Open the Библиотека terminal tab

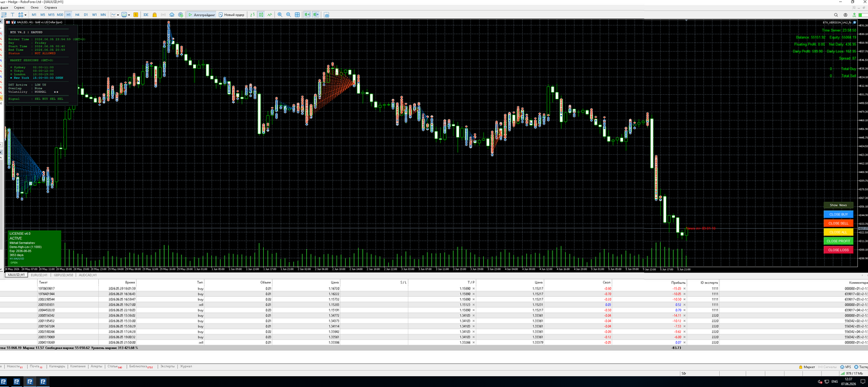coord(141,366)
